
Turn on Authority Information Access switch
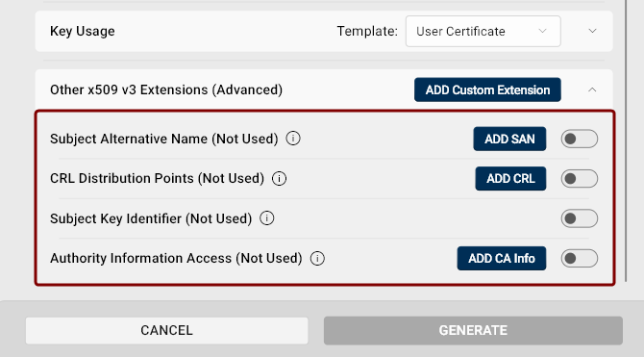579,258
